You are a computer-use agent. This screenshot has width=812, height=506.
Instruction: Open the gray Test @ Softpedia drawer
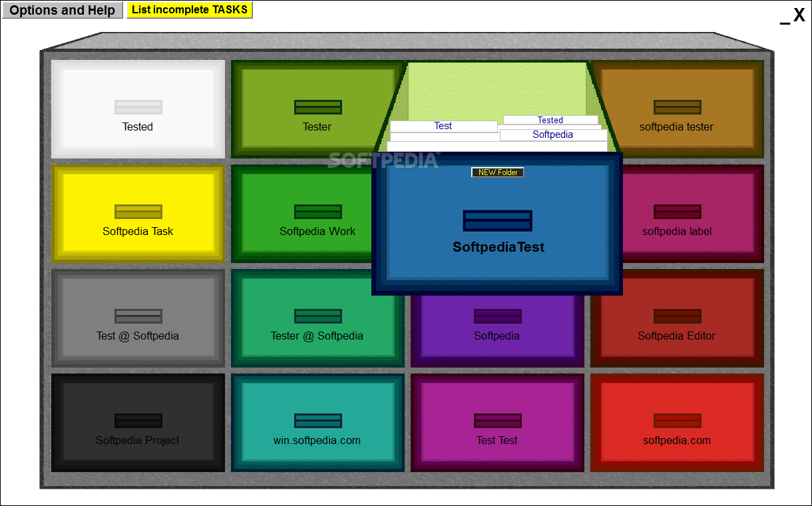[x=138, y=318]
